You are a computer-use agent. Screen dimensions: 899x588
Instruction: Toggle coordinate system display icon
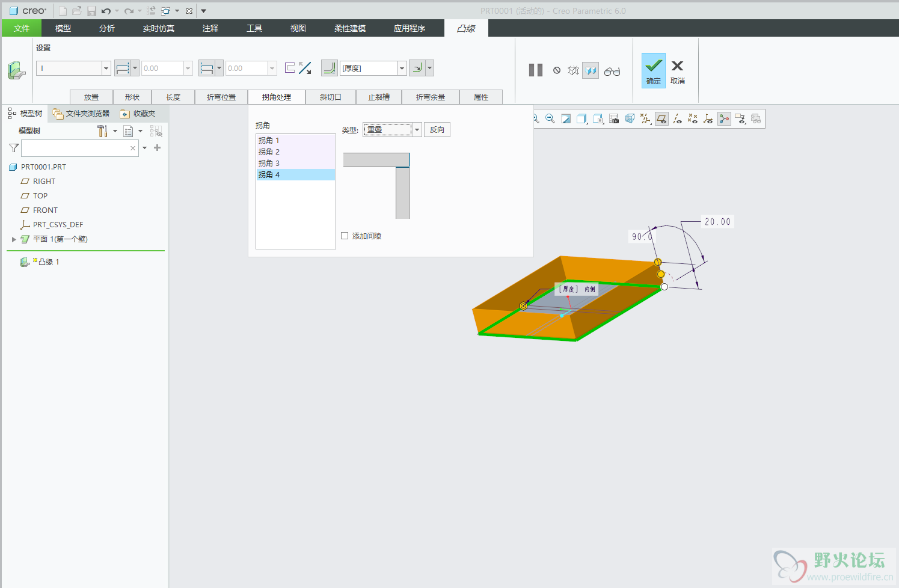[708, 119]
